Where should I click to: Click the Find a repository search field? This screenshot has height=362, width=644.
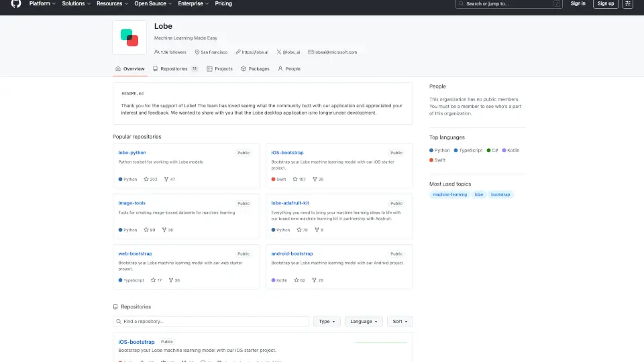point(211,322)
